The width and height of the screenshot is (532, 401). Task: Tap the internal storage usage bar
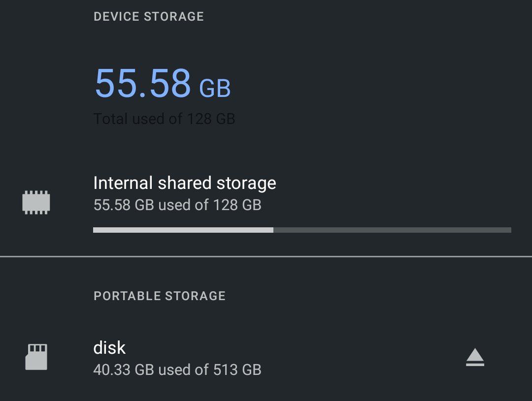[302, 230]
